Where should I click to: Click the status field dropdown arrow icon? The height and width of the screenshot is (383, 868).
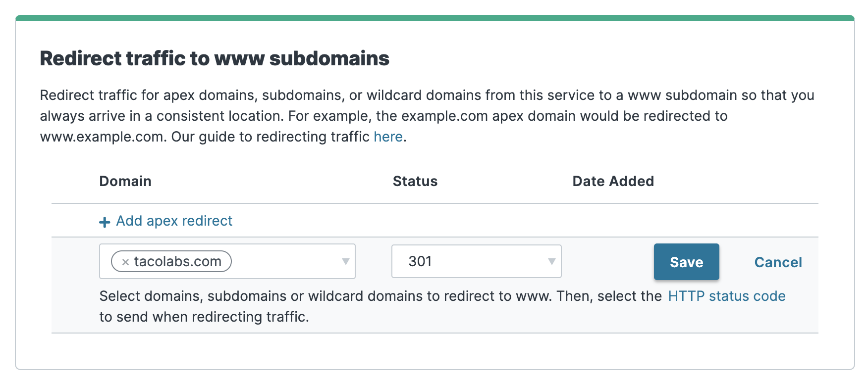pos(551,261)
